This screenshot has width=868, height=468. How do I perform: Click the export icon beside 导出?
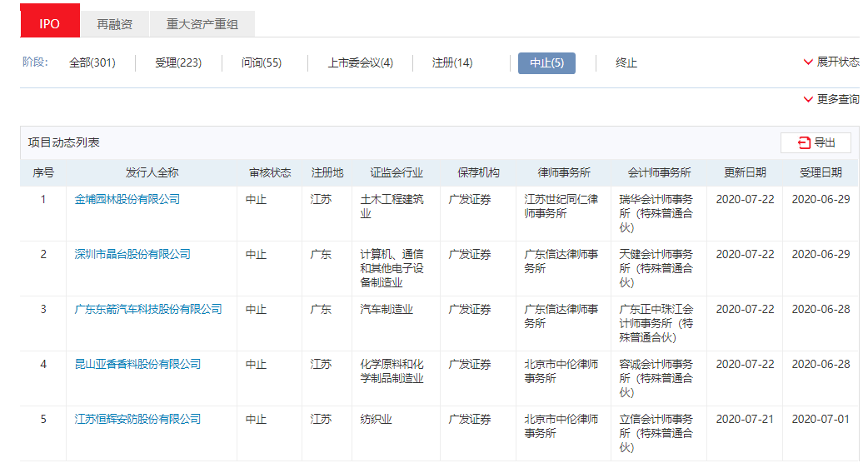click(804, 143)
